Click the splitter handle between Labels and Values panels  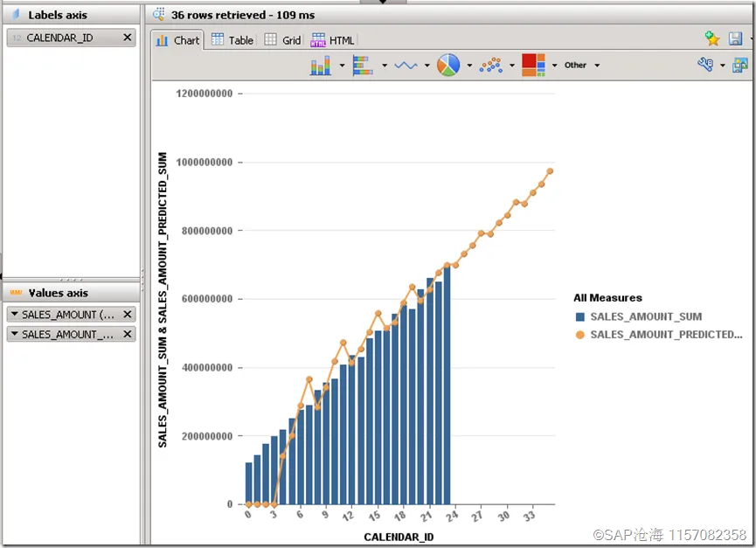click(x=71, y=280)
